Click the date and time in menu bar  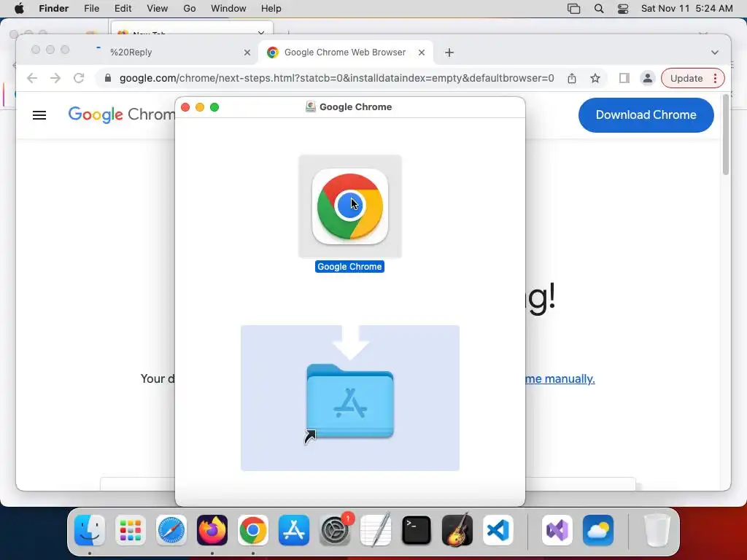click(x=686, y=9)
